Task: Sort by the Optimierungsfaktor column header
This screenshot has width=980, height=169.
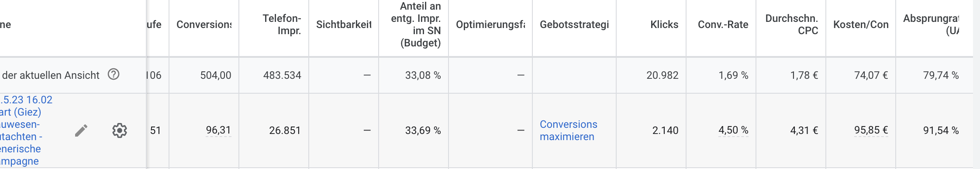Action: click(490, 25)
